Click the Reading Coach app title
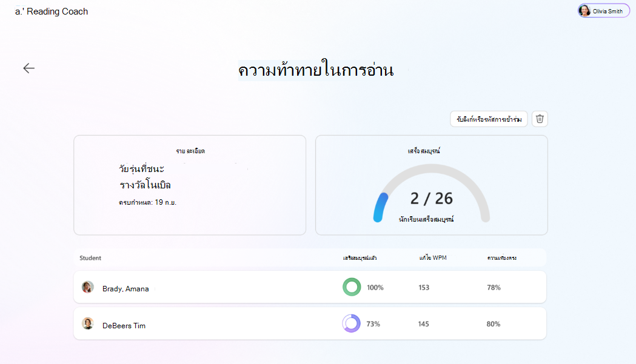 52,12
